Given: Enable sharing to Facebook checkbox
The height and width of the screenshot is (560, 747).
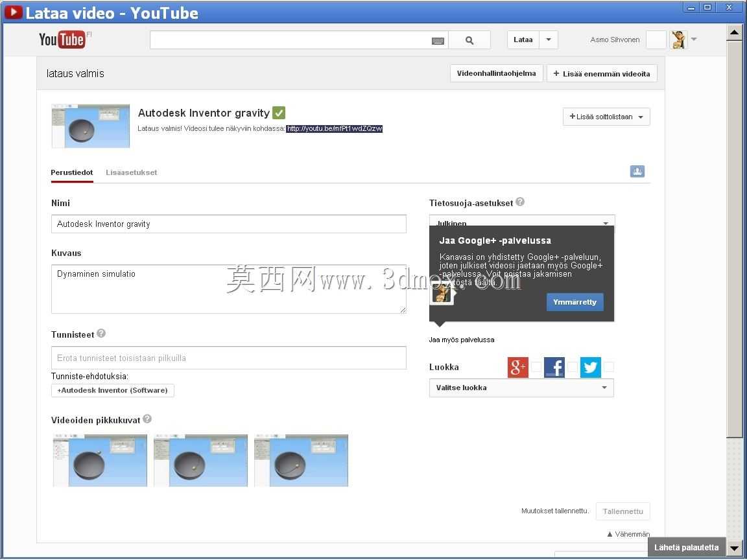Looking at the screenshot, I should pos(572,367).
